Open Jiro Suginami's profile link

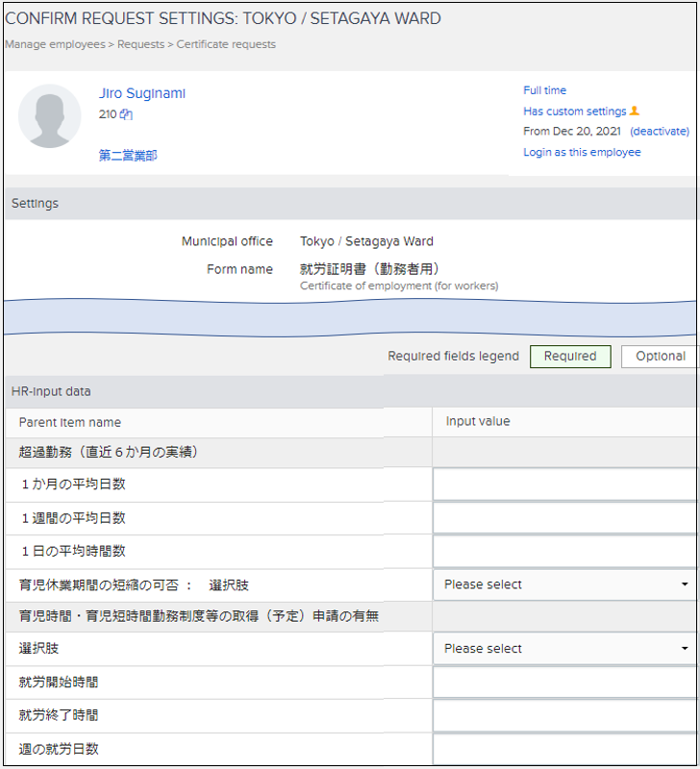tap(142, 93)
